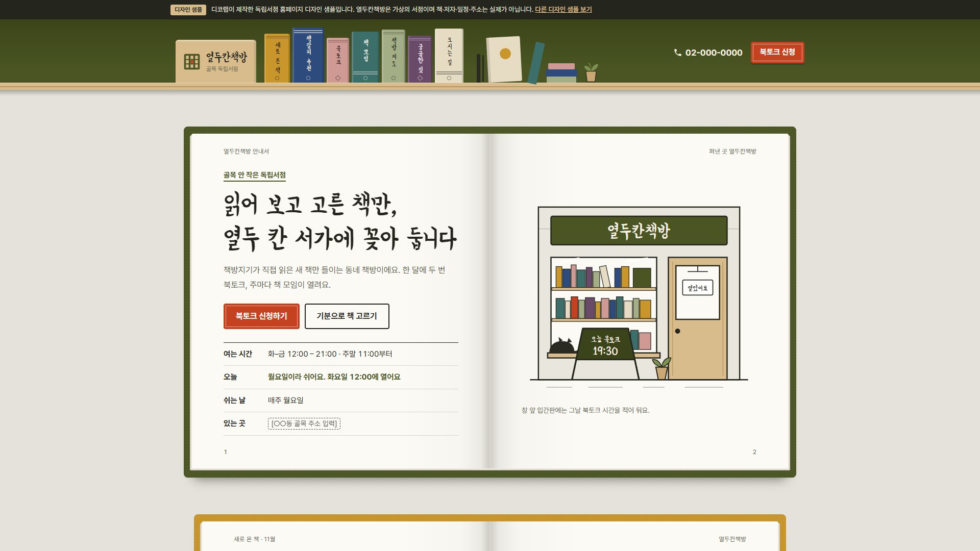Click the 새로 온 책 · 11월 heading
This screenshot has height=551, width=980.
point(255,539)
